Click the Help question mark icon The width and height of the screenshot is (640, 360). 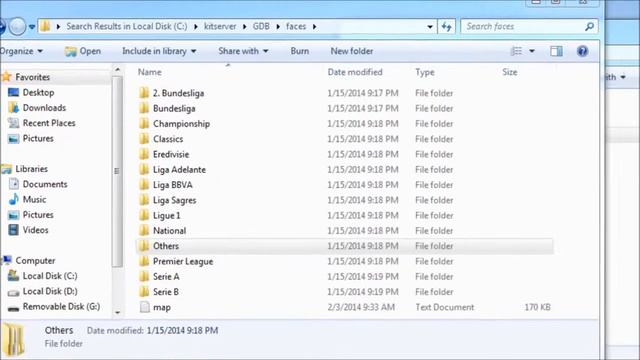click(x=582, y=51)
